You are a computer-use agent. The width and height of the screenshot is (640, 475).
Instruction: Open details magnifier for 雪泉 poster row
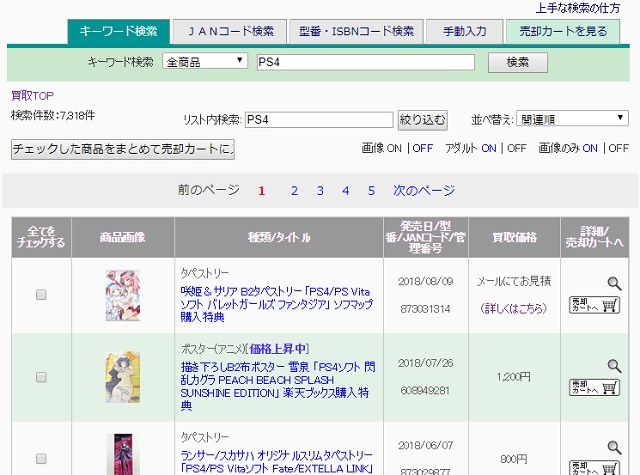click(x=614, y=366)
